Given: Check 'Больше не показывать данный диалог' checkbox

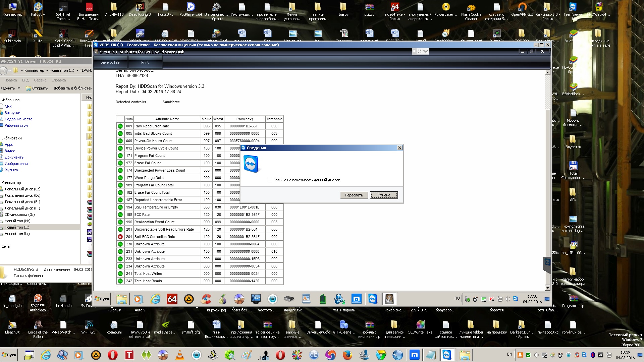Looking at the screenshot, I should click(x=270, y=180).
